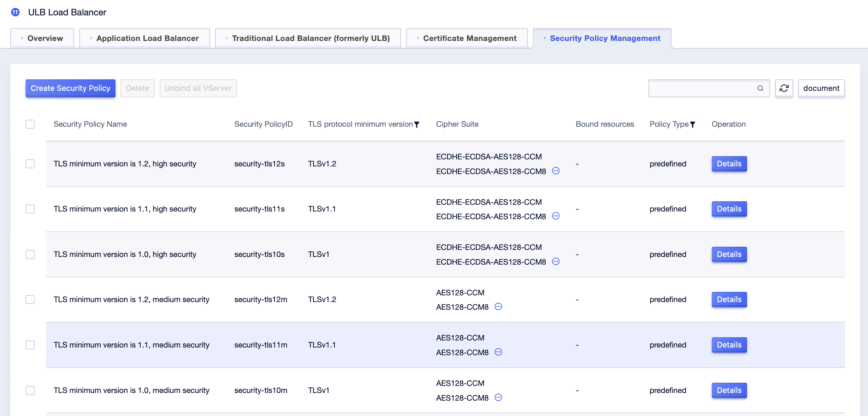
Task: Click the search magnifier icon
Action: tap(760, 88)
